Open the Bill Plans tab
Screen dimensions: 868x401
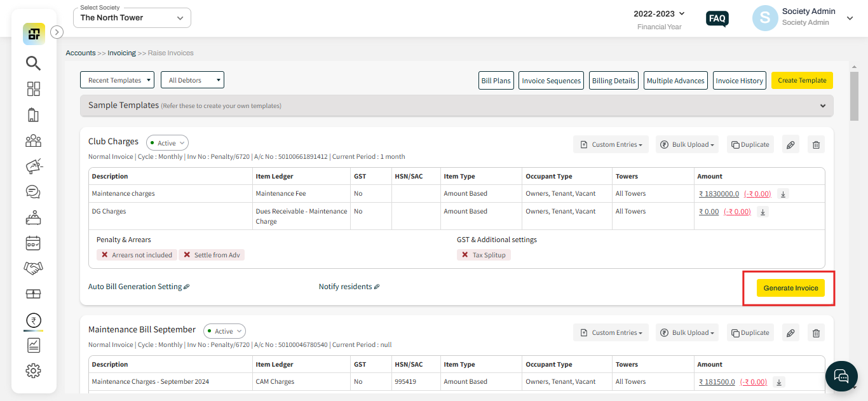496,81
